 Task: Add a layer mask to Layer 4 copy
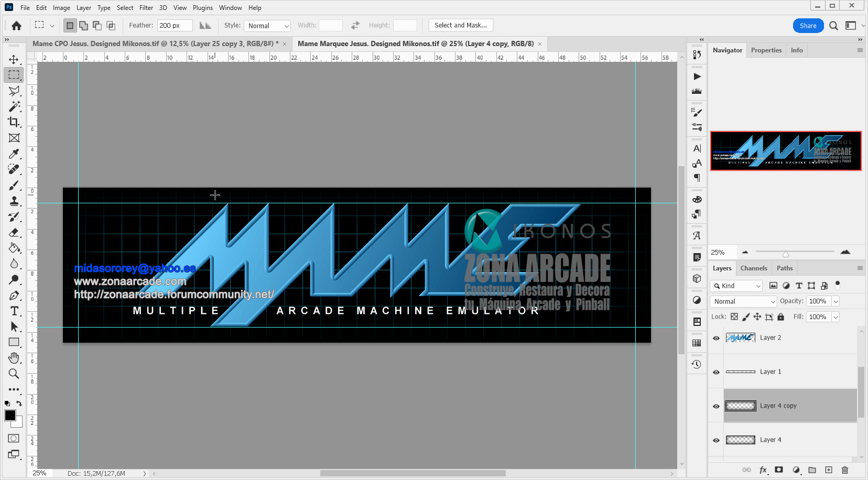(779, 470)
